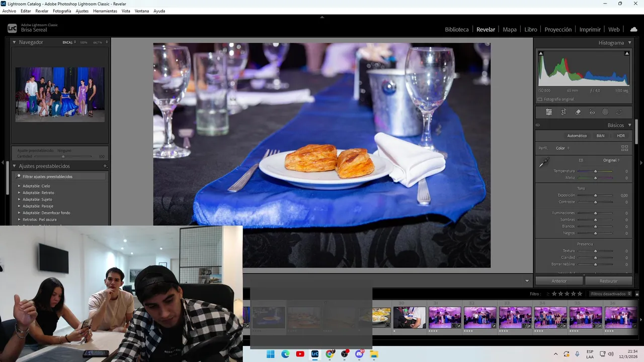The image size is (644, 362).
Task: Expand the Retratos: Piel oscura group
Action: [19, 219]
